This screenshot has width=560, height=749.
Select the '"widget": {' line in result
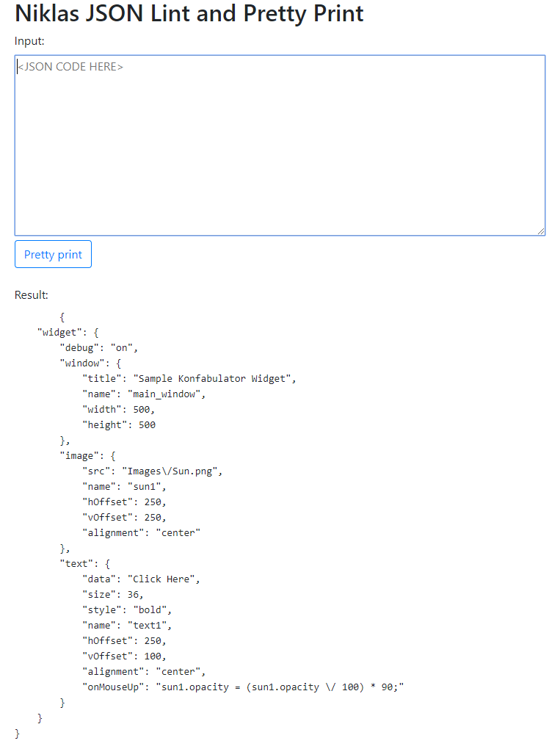coord(68,333)
